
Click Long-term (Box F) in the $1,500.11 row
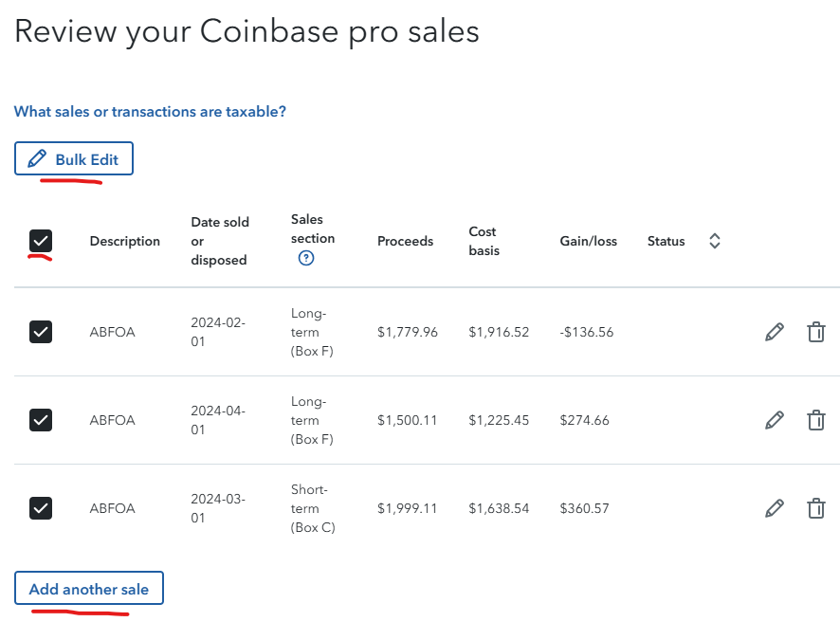pyautogui.click(x=312, y=420)
